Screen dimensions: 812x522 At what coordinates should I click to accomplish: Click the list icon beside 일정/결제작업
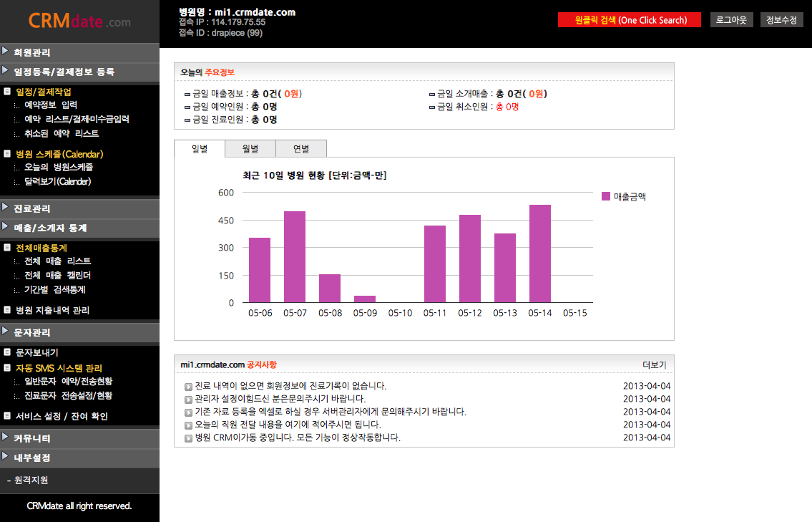pos(7,92)
